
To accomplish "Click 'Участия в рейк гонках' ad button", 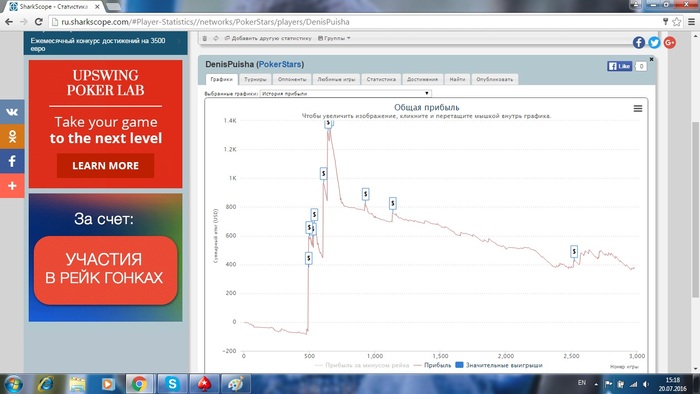I will click(105, 270).
